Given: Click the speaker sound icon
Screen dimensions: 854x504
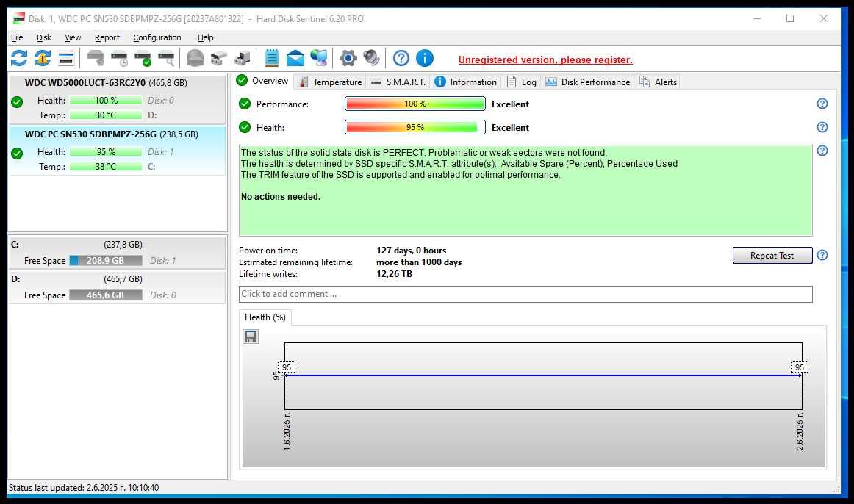Looking at the screenshot, I should pos(371,58).
